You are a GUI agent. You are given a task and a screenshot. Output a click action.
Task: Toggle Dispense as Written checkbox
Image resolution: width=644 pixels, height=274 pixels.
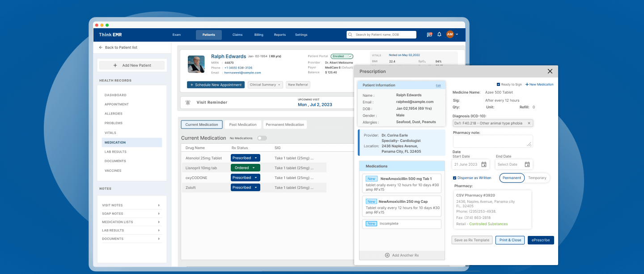tap(455, 178)
